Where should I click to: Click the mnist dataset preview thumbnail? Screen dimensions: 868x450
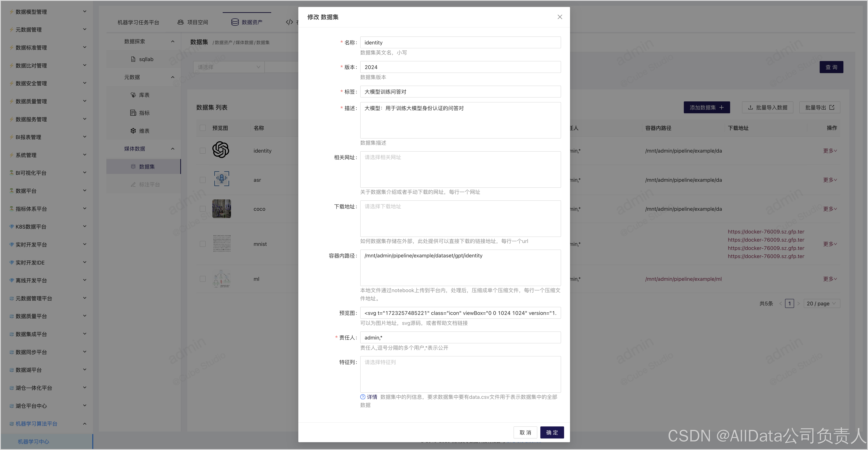tap(222, 243)
